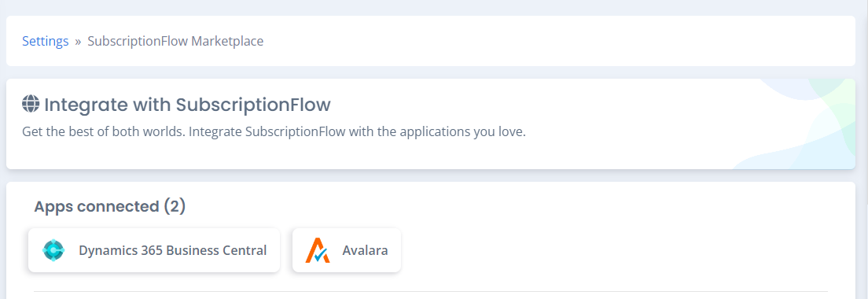This screenshot has width=868, height=299.
Task: Click the blue checkmark in Avalara logo
Action: click(321, 255)
